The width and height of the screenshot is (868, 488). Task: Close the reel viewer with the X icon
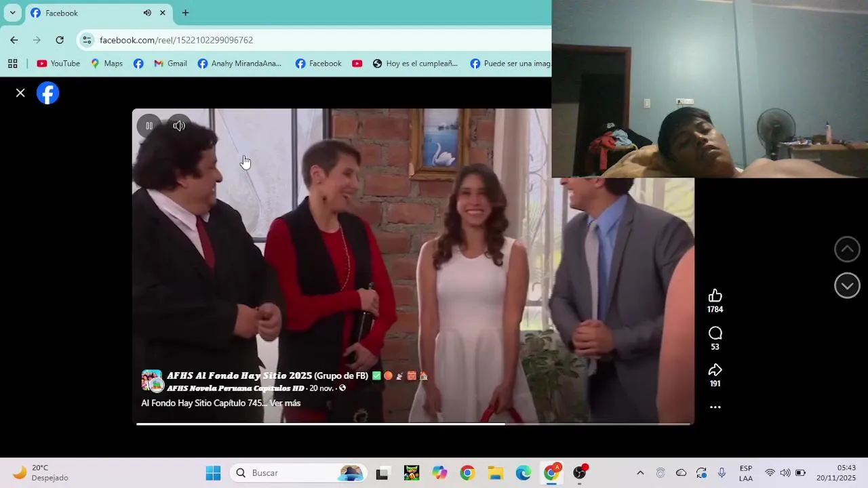coord(20,93)
